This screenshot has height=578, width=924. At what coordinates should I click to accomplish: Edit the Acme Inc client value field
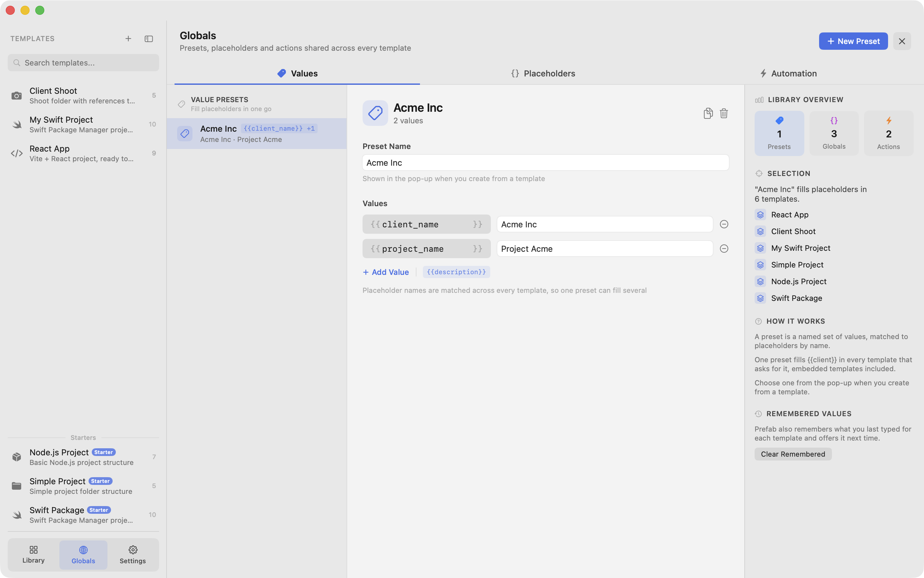(x=604, y=224)
